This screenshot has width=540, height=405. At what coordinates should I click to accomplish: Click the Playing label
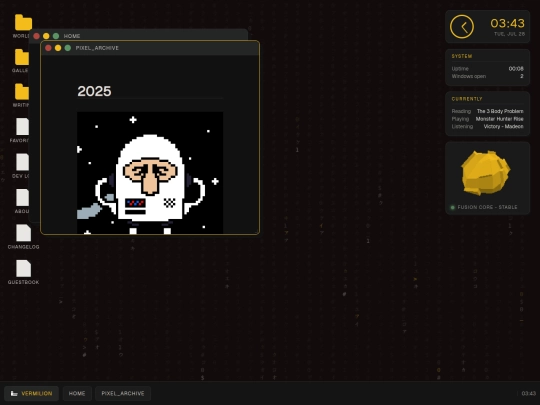[x=460, y=119]
